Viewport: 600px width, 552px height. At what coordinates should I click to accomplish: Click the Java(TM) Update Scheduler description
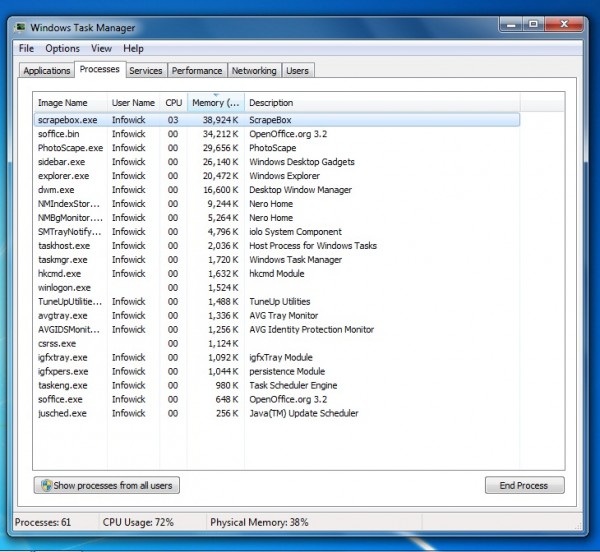click(304, 413)
